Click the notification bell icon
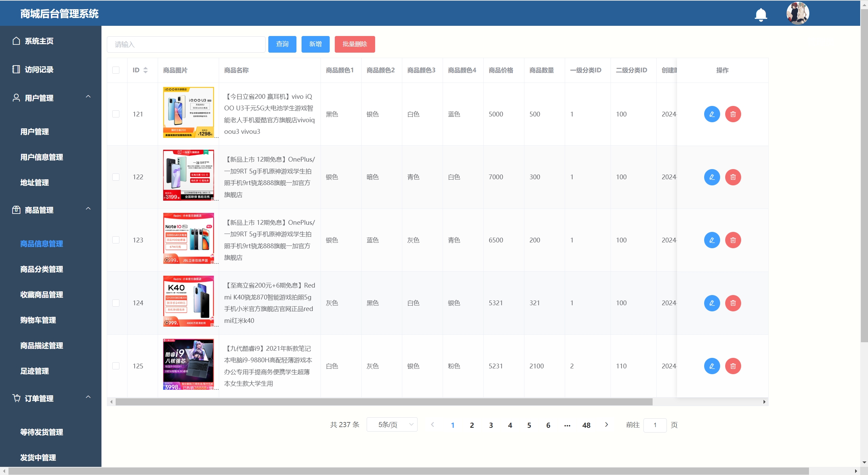868x475 pixels. coord(761,14)
